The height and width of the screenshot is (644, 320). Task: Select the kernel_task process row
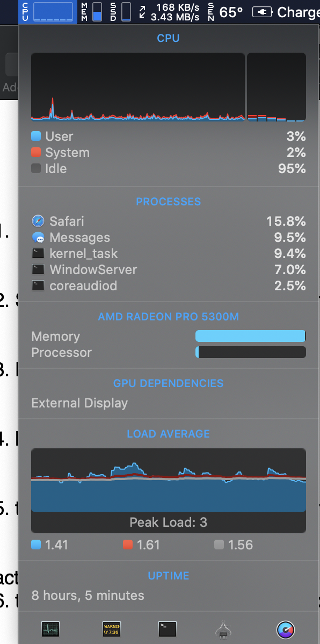169,253
